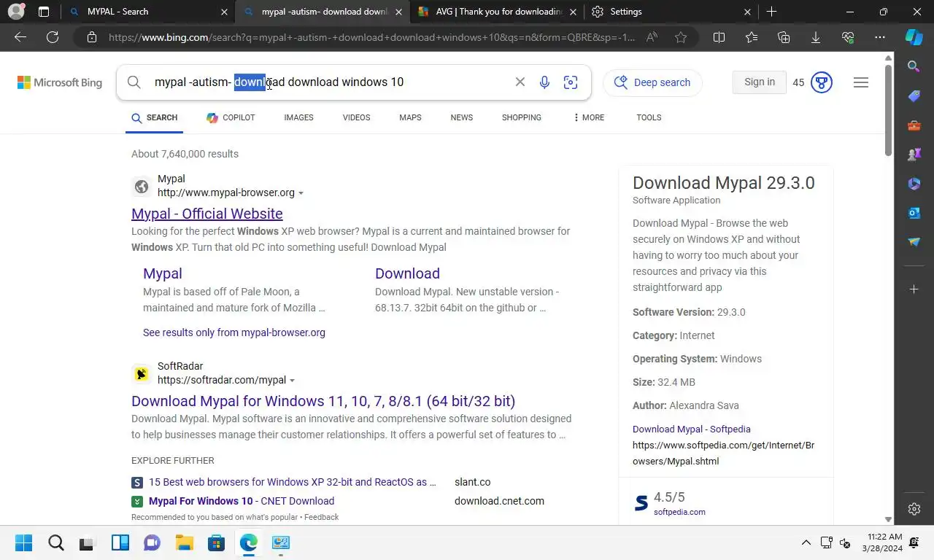This screenshot has width=934, height=560.
Task: Open Mypal For Windows 10 CNET link
Action: click(x=242, y=501)
